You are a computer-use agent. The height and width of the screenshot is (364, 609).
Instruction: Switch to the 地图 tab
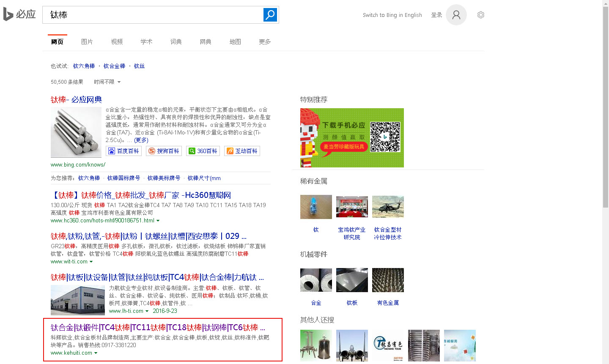tap(235, 41)
